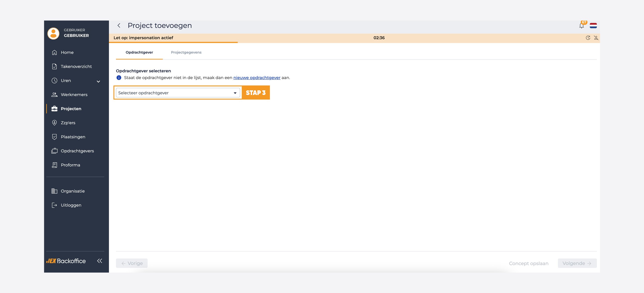Open the Selecteer opdrachtgever dropdown
The width and height of the screenshot is (644, 293).
click(x=178, y=93)
